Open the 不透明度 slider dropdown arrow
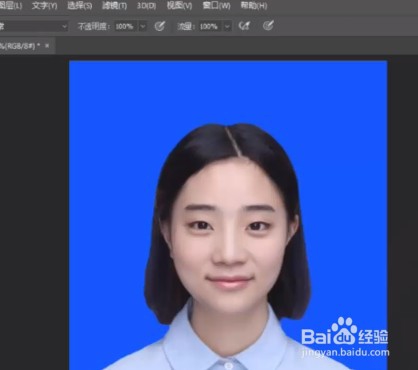The image size is (418, 370). tap(143, 26)
